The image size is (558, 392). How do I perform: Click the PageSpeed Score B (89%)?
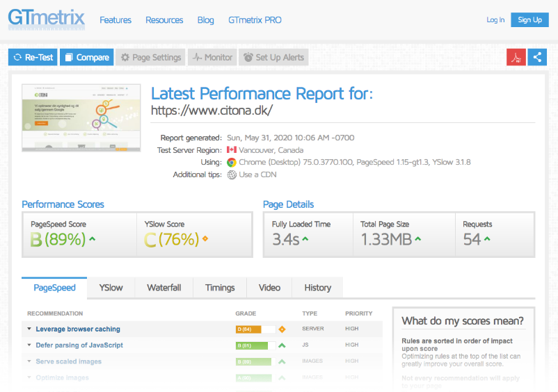click(58, 239)
